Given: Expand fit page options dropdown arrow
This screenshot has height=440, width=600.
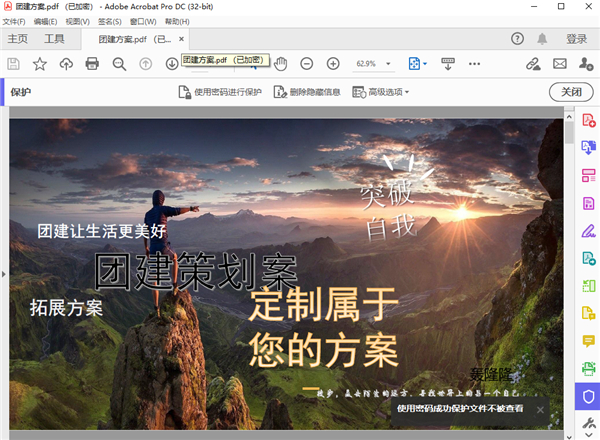Looking at the screenshot, I should [425, 64].
